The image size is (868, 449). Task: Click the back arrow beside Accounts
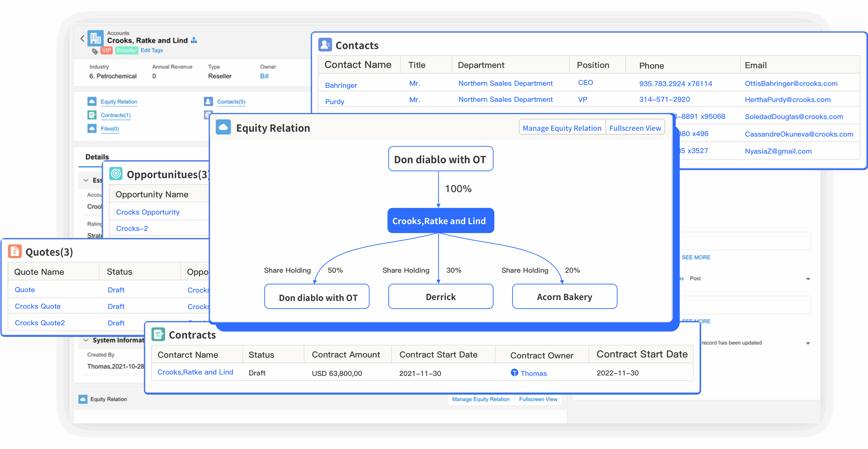[83, 39]
